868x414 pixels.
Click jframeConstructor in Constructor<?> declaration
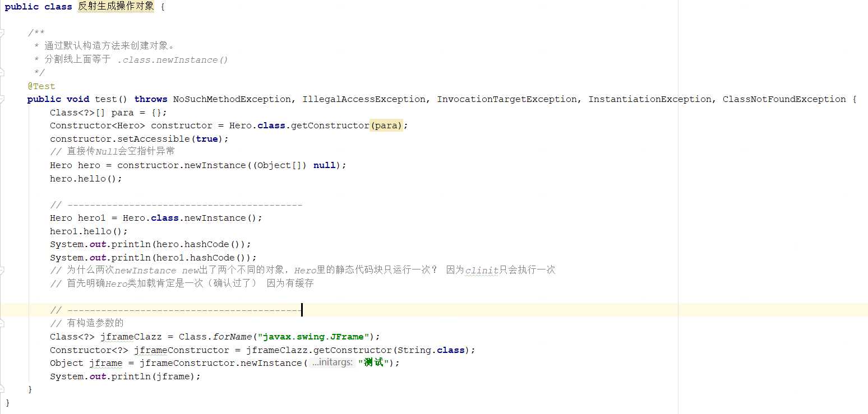click(182, 350)
